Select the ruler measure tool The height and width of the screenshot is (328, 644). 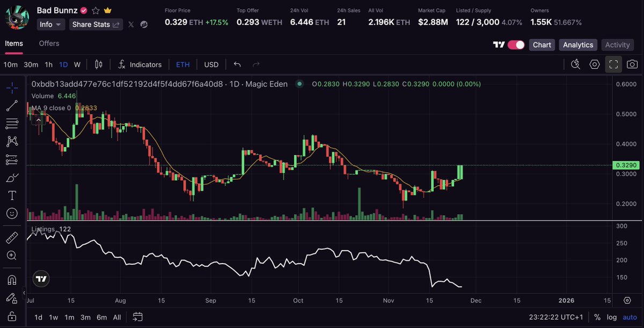[x=11, y=236]
